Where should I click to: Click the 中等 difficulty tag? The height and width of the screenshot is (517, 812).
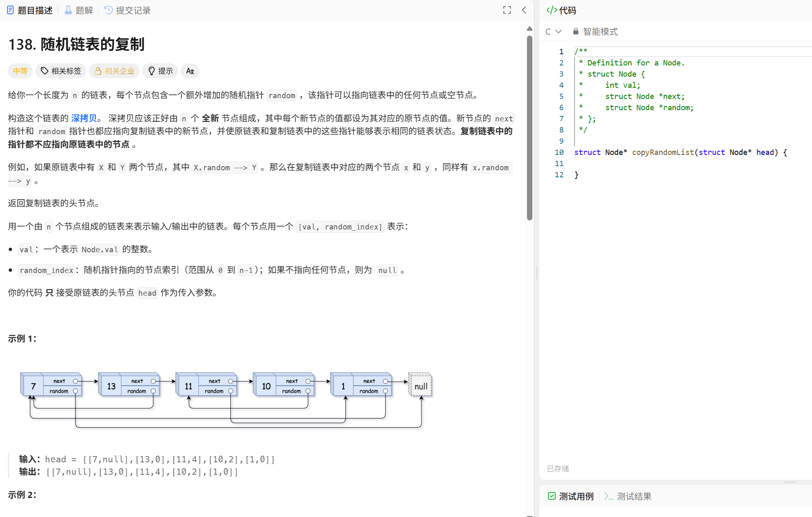pos(20,71)
